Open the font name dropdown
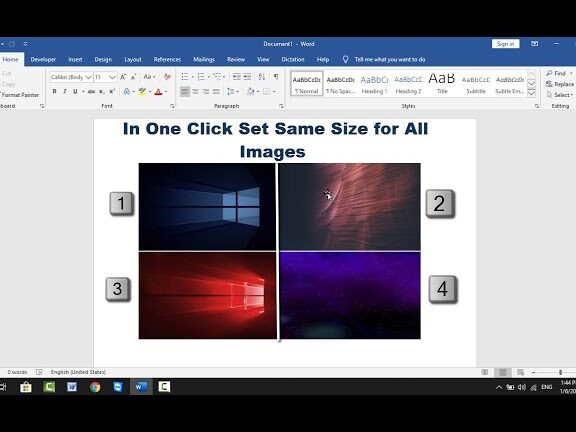 click(88, 77)
